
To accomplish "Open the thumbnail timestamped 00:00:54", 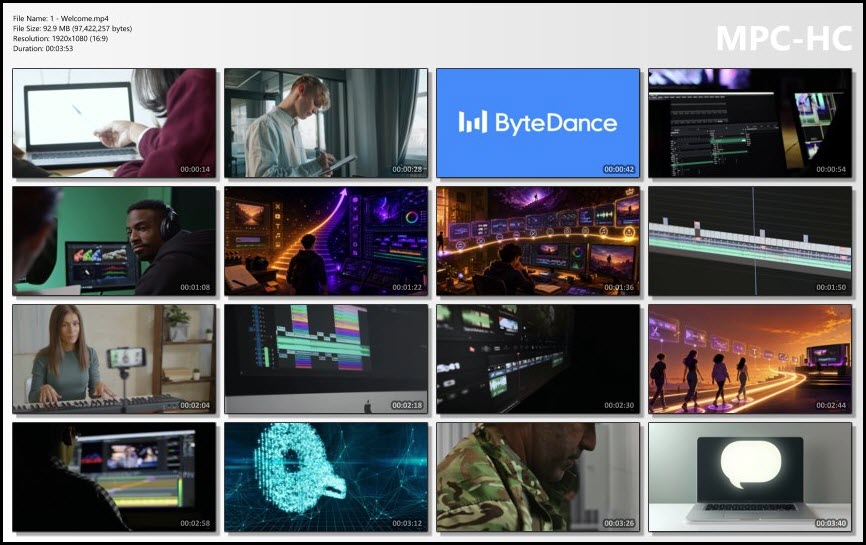I will (x=750, y=123).
